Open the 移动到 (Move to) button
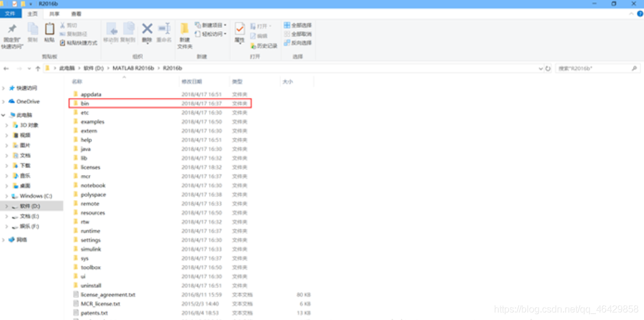Image resolution: width=644 pixels, height=320 pixels. (x=111, y=33)
